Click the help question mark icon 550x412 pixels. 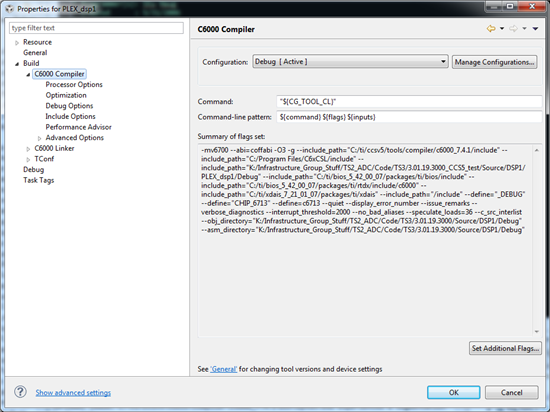20,392
